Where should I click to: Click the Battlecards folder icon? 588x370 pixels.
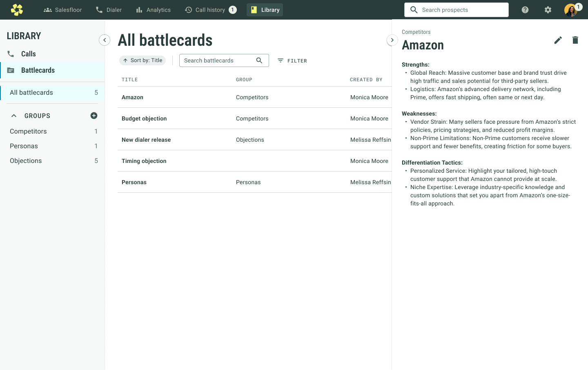11,70
